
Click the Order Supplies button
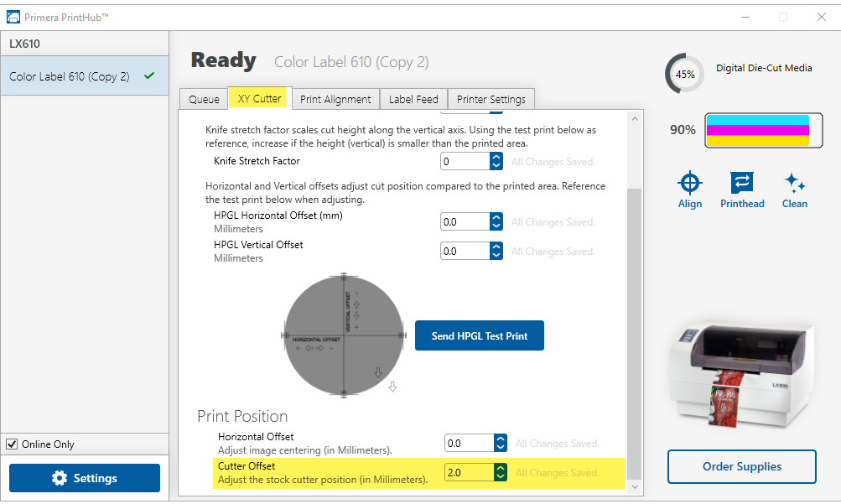(x=742, y=466)
